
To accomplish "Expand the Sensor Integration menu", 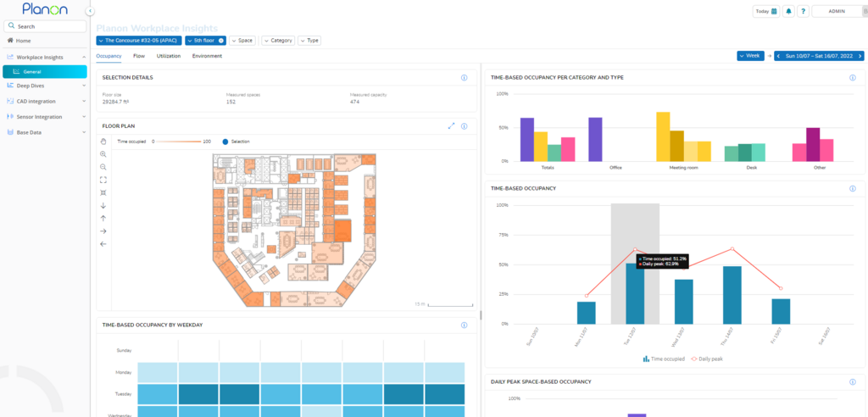I will click(x=84, y=117).
